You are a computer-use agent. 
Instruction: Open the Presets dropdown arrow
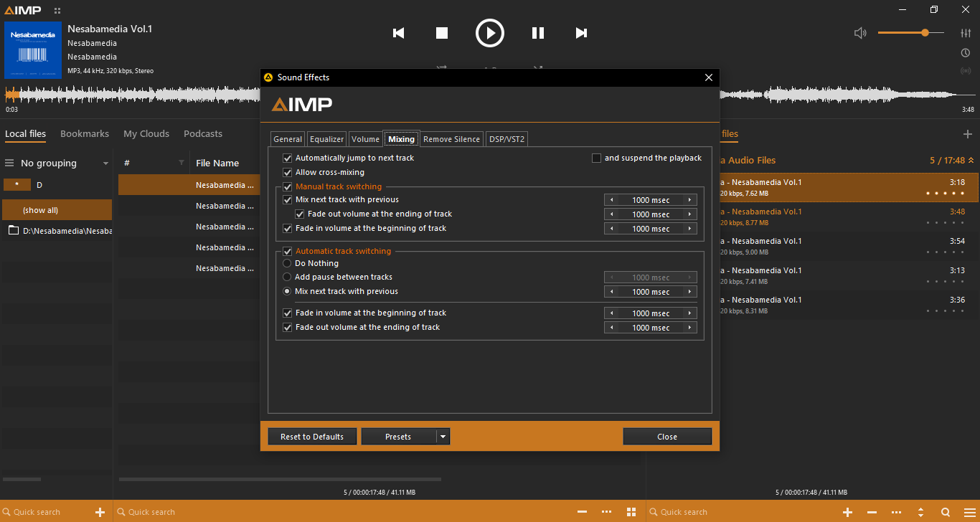click(443, 437)
